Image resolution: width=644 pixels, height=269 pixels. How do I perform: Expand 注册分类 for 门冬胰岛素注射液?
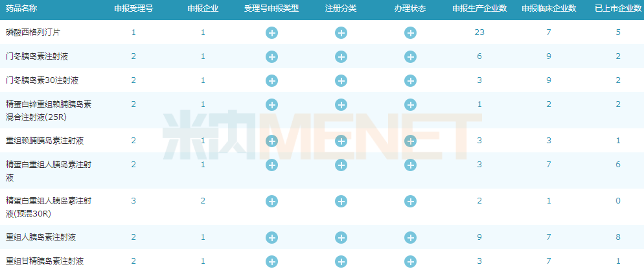341,56
